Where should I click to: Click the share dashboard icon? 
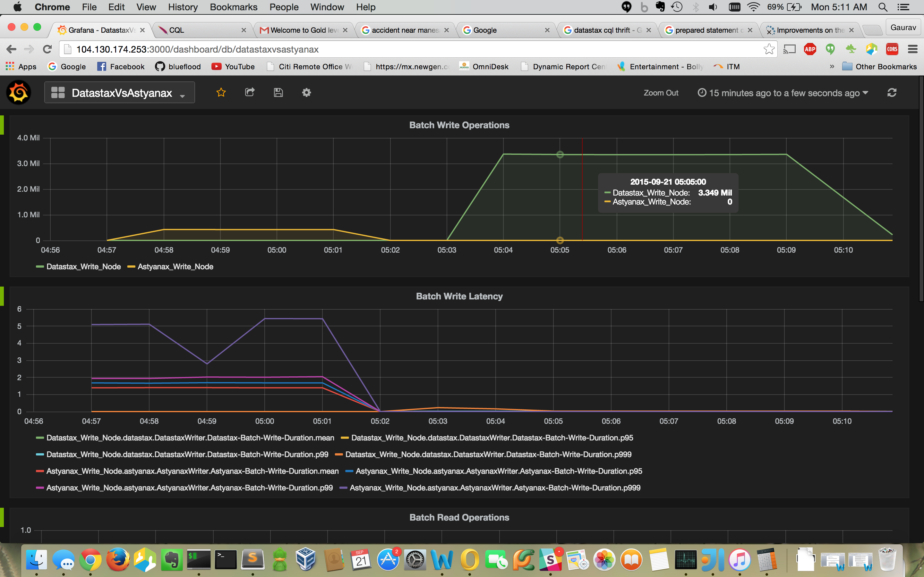[x=250, y=92]
